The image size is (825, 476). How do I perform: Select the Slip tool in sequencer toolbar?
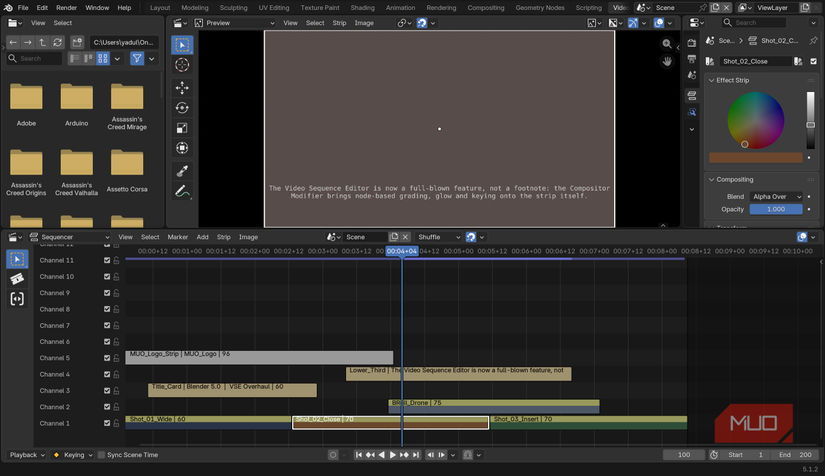click(17, 299)
